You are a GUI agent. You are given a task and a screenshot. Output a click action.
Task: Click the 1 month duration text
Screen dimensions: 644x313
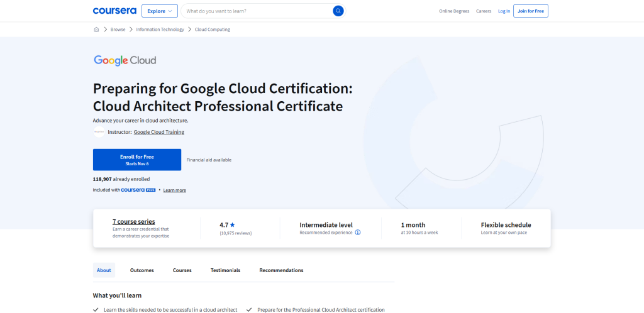click(x=413, y=225)
